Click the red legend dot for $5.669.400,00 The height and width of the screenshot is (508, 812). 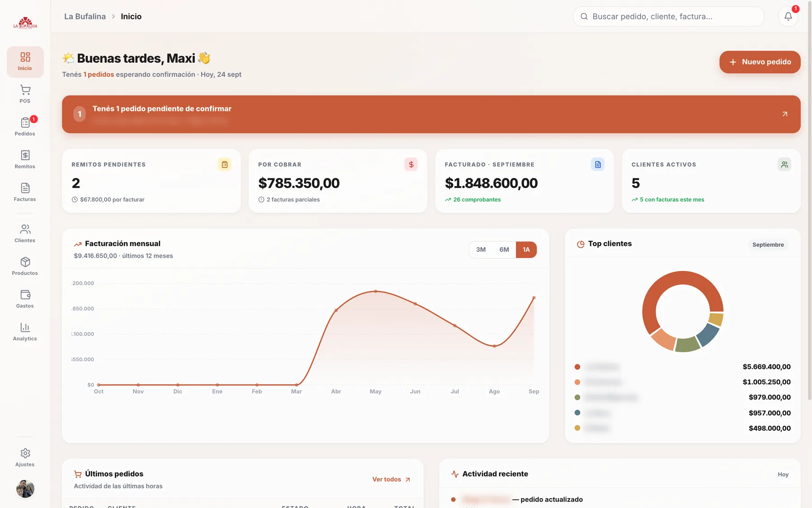point(577,367)
